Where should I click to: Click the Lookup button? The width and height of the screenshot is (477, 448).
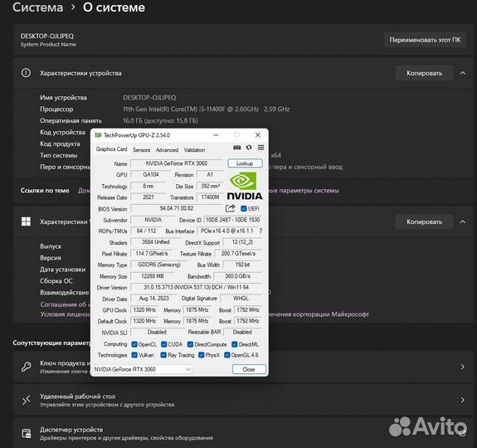tap(245, 163)
